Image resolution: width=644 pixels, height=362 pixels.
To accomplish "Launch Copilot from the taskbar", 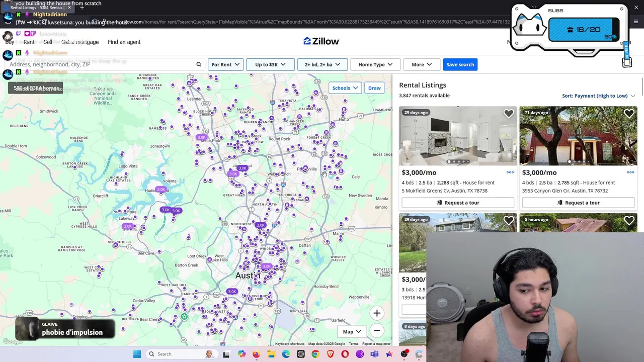I will [242, 354].
